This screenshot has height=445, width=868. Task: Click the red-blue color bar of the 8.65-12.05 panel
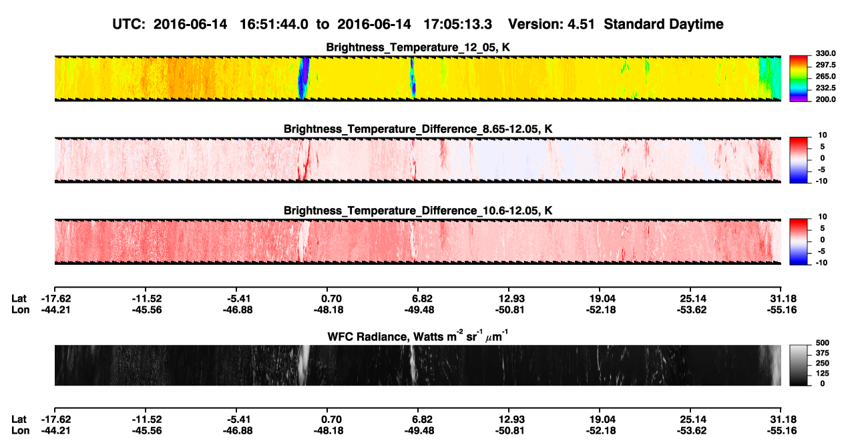799,159
